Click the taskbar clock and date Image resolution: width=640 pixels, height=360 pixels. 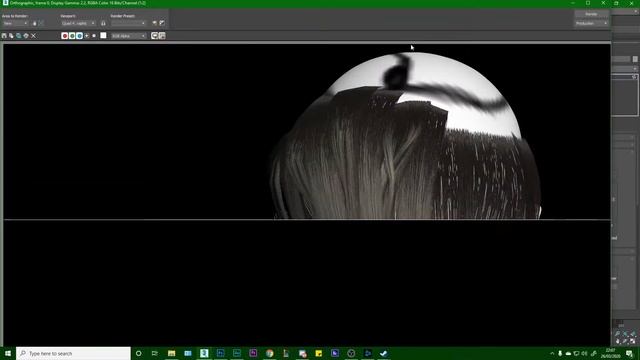click(x=611, y=353)
